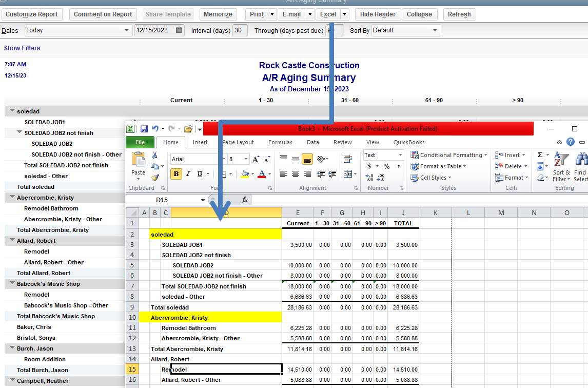Apply accounting dollar number format

[x=369, y=166]
